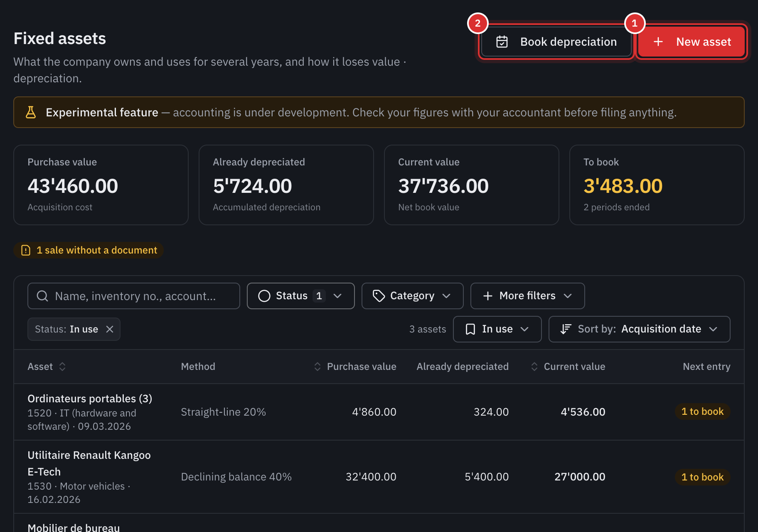Select the Already depreciated summary card

click(x=286, y=185)
